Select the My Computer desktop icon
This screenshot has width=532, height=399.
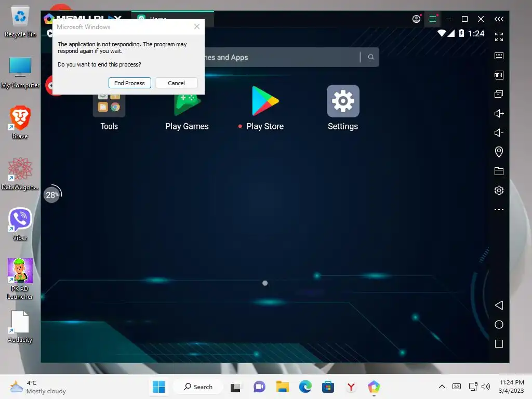tap(20, 73)
